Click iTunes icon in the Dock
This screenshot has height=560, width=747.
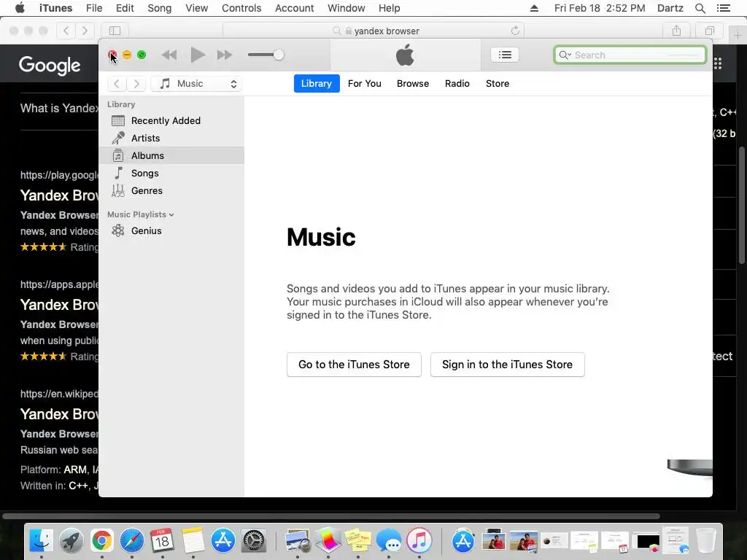(419, 541)
